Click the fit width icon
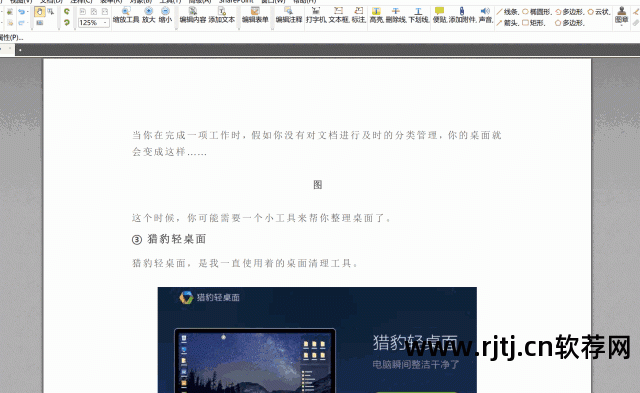 105,11
